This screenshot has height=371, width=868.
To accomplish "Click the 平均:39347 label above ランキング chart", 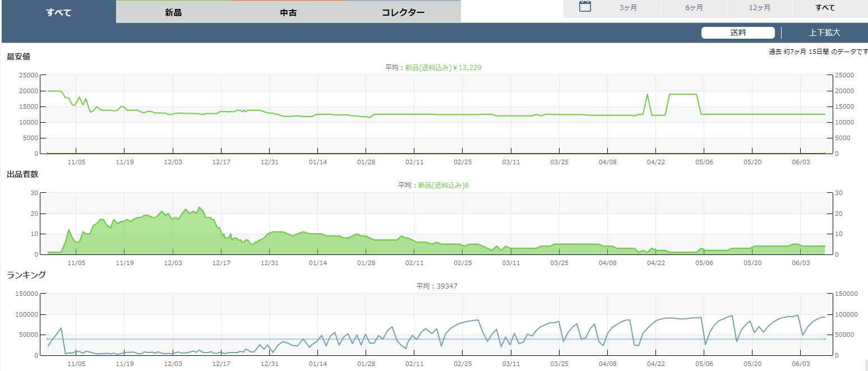I will click(x=437, y=286).
